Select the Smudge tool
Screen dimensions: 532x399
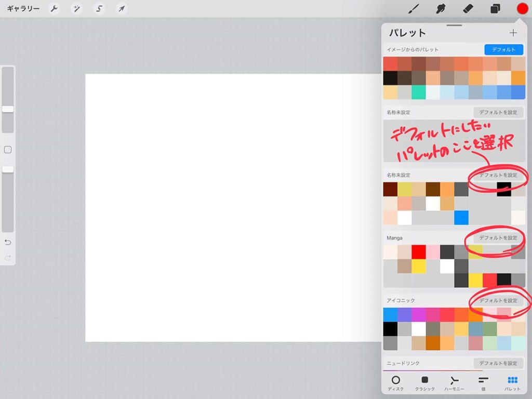click(x=441, y=8)
